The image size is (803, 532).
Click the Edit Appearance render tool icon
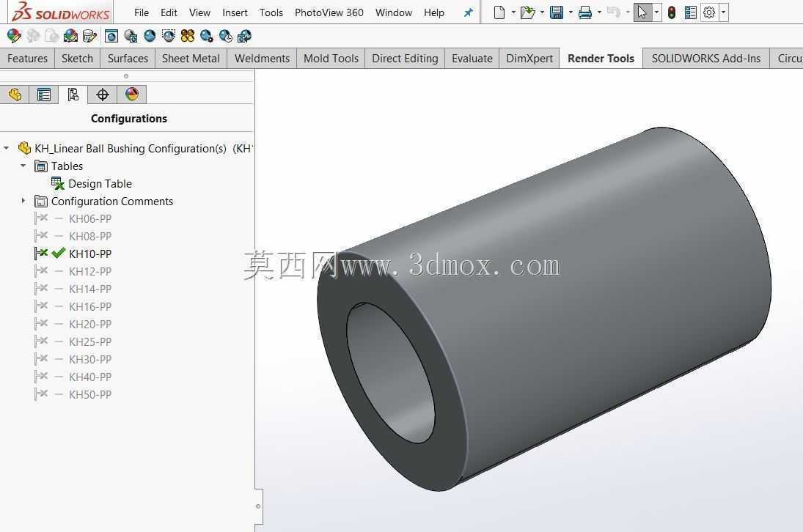(14, 36)
